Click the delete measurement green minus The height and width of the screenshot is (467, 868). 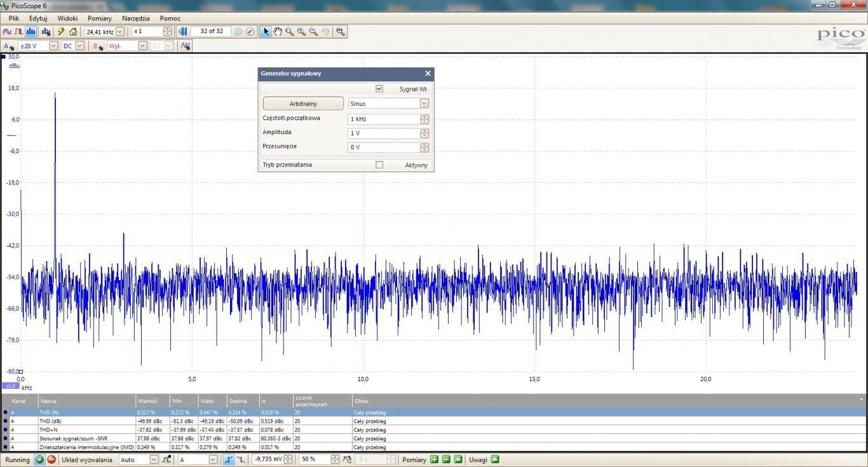pyautogui.click(x=446, y=459)
